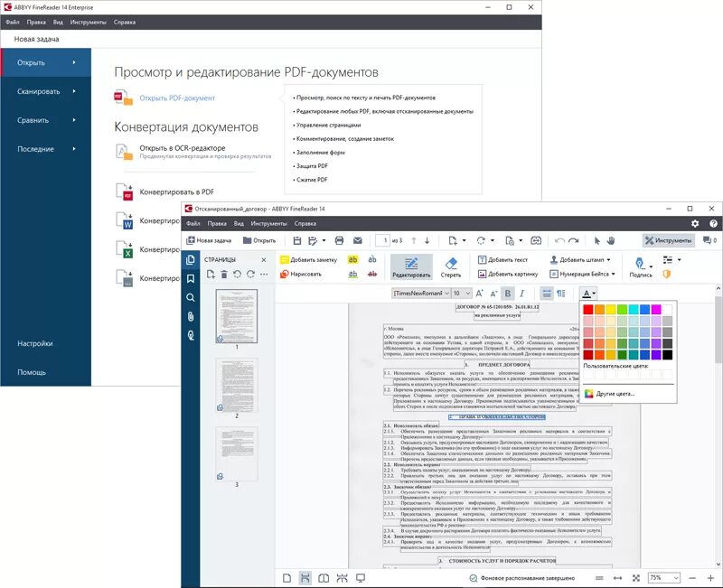Open File menu in New Task window
This screenshot has width=723, height=588.
tap(13, 22)
